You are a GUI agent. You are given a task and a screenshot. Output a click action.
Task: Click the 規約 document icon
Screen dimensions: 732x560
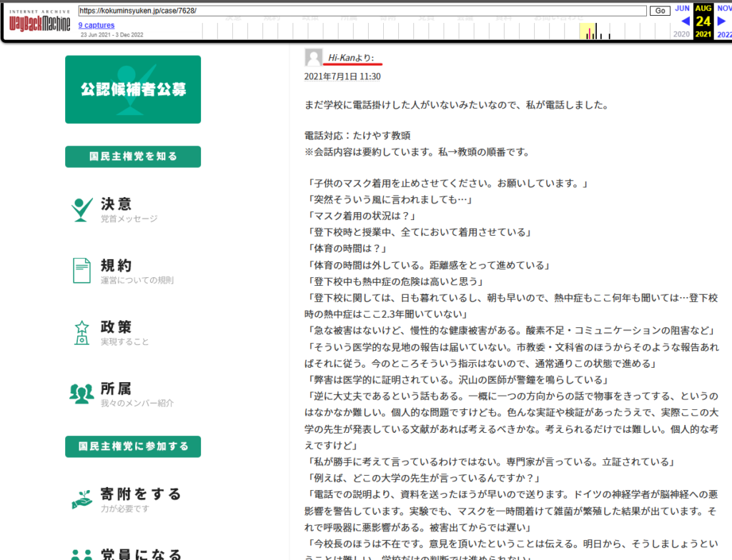coord(81,270)
